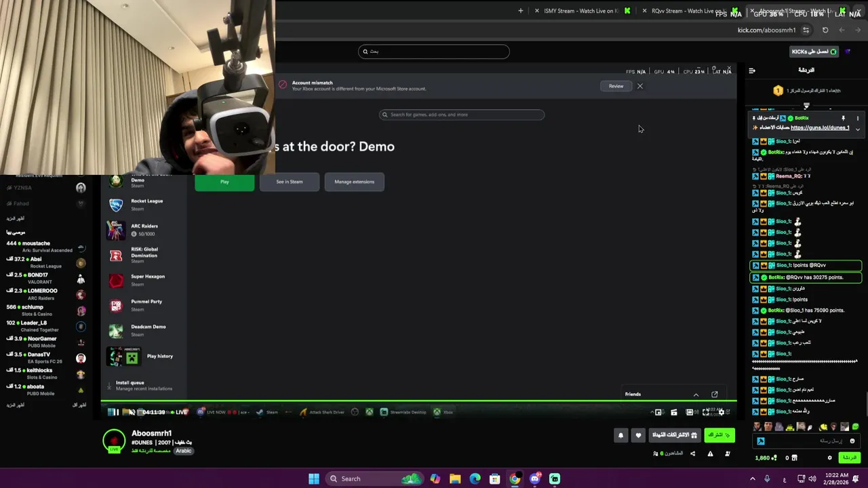Click the gift subscriptions button
The width and height of the screenshot is (868, 488).
pyautogui.click(x=675, y=435)
